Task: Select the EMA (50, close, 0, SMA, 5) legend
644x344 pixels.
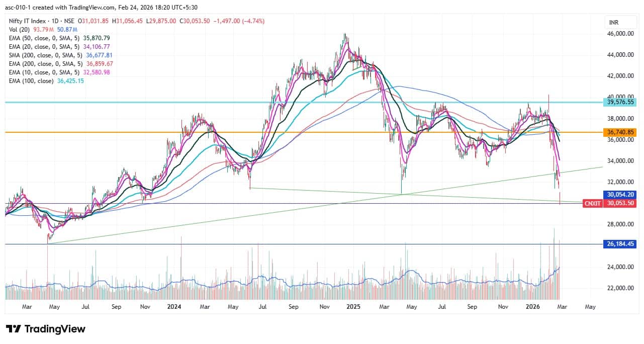Action: tap(45, 38)
